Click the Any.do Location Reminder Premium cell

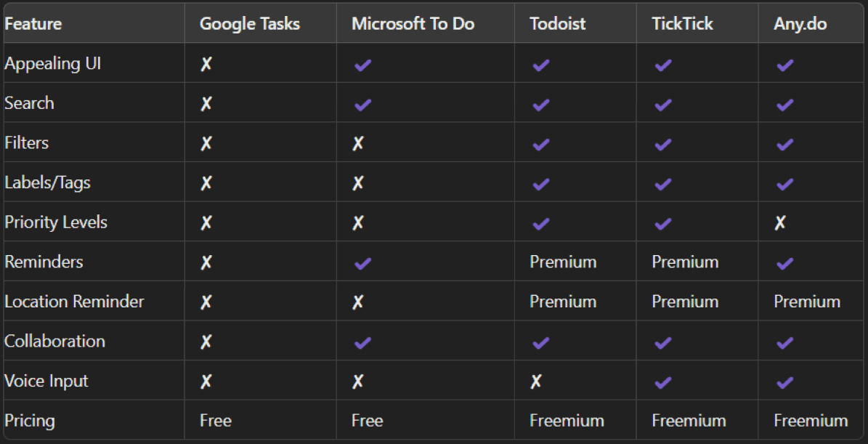pos(806,302)
